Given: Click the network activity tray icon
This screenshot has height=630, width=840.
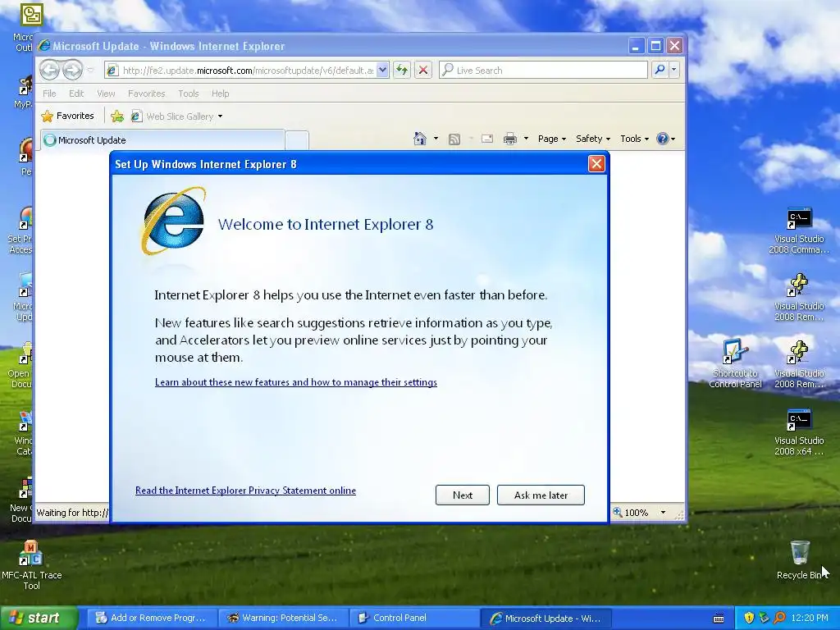Looking at the screenshot, I should coord(764,618).
